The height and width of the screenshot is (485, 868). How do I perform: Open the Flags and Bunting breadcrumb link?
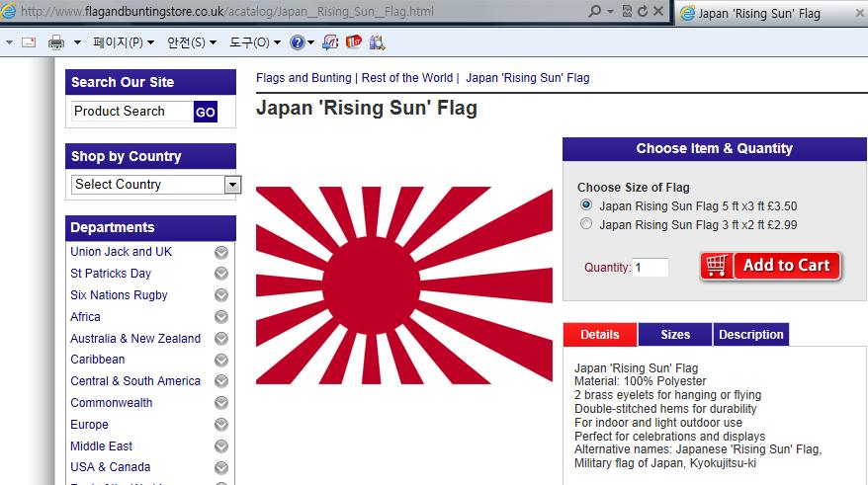tap(304, 78)
